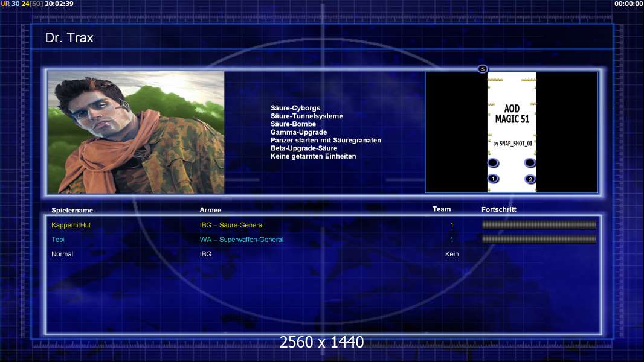Click start position marker 2 on map preview

pyautogui.click(x=530, y=179)
